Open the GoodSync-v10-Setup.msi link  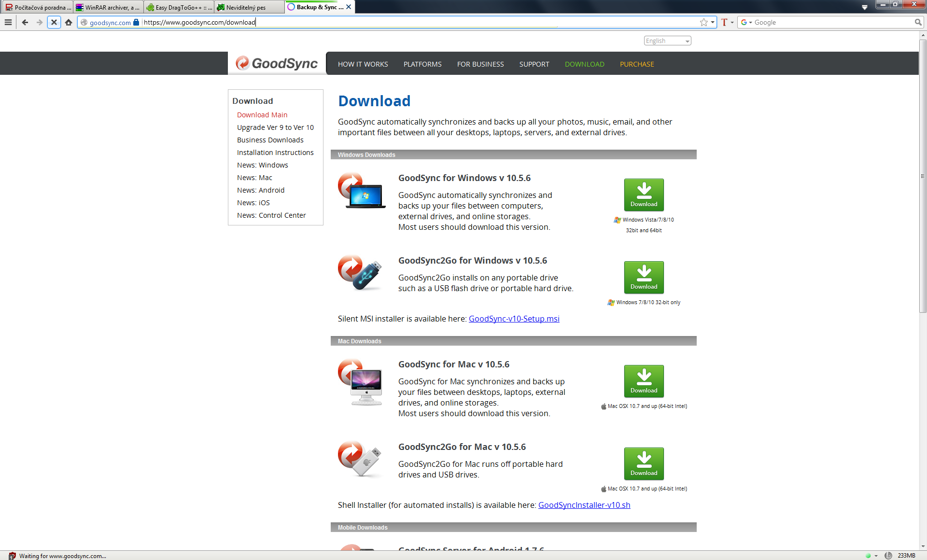pyautogui.click(x=514, y=319)
